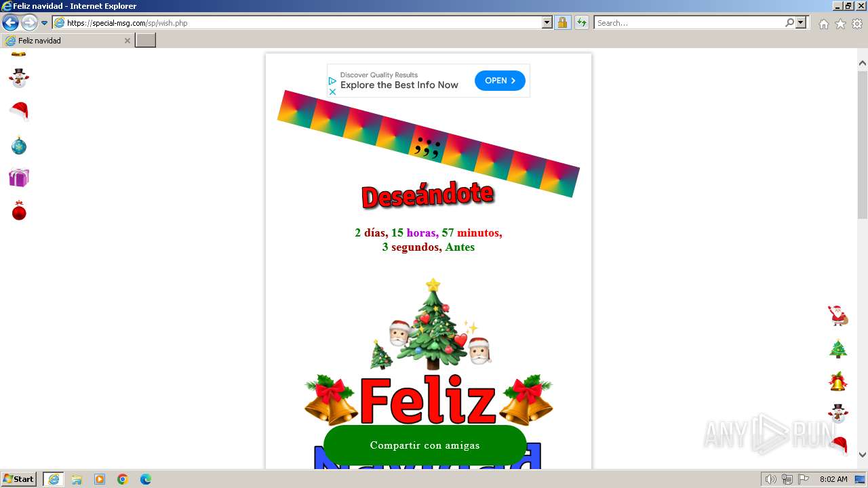868x488 pixels.
Task: Click the Search input box
Action: click(688, 23)
